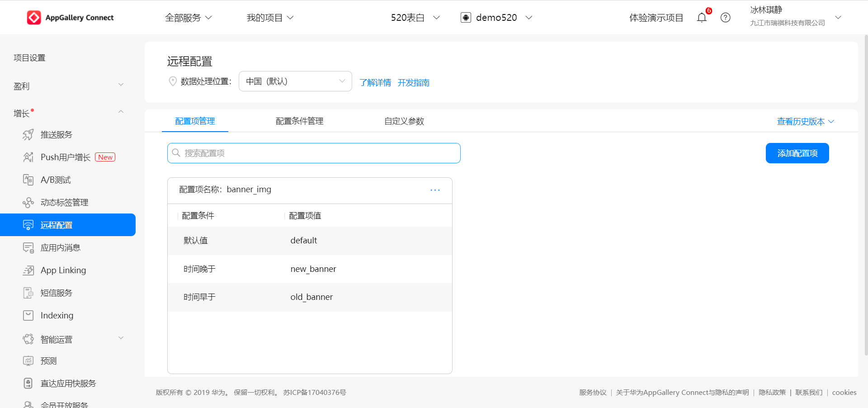Open the 开发指南 link
Image resolution: width=868 pixels, height=408 pixels.
413,82
